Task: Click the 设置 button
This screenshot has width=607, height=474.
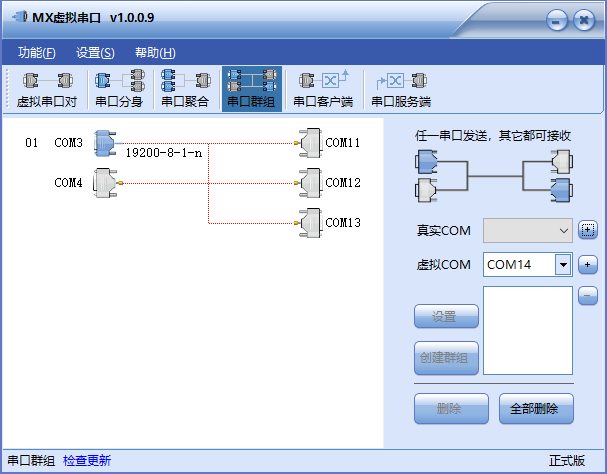Action: coord(446,316)
